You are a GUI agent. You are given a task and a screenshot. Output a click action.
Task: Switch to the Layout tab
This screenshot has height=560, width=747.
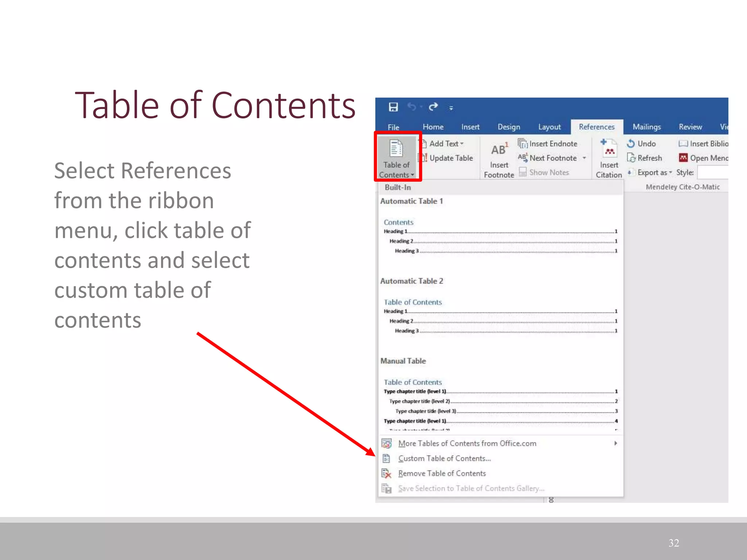click(x=549, y=127)
